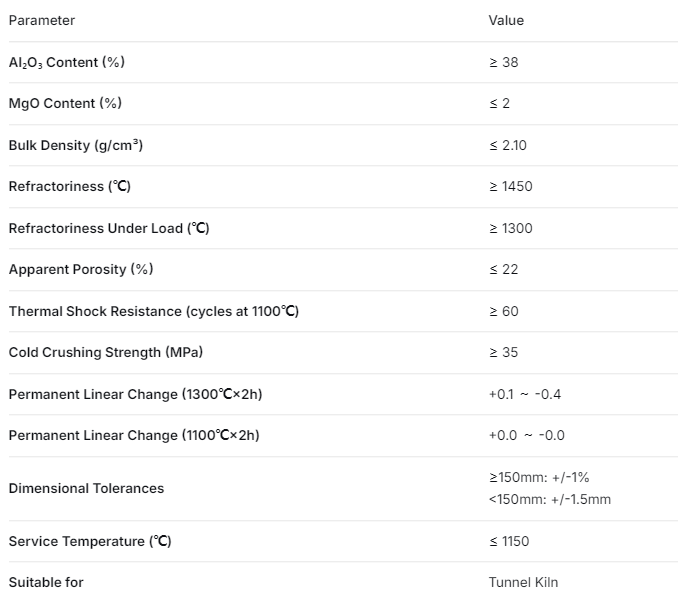Click the +0.0 ~ -0.0 value
The height and width of the screenshot is (603, 678).
pyautogui.click(x=527, y=435)
